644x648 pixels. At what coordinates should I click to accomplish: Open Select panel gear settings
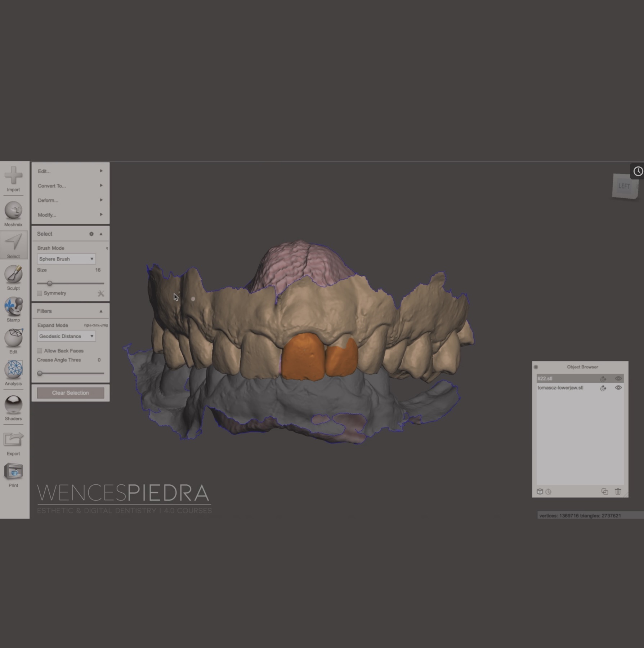point(91,234)
